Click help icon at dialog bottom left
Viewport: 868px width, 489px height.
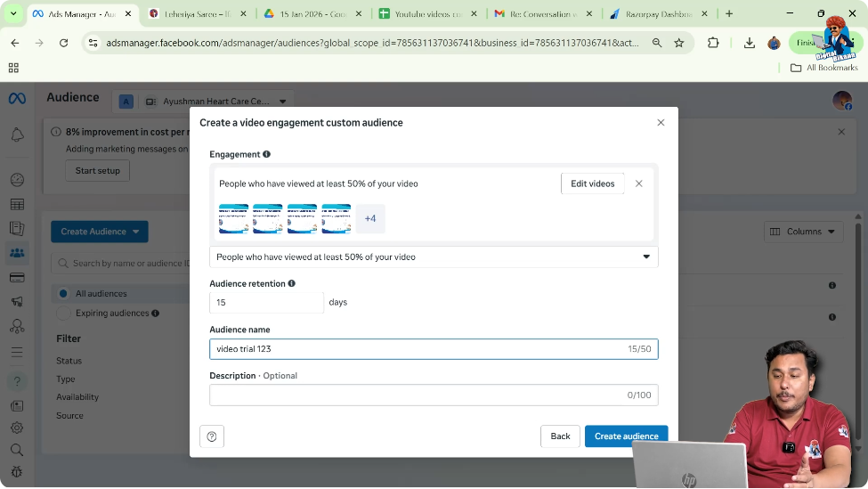coord(212,436)
